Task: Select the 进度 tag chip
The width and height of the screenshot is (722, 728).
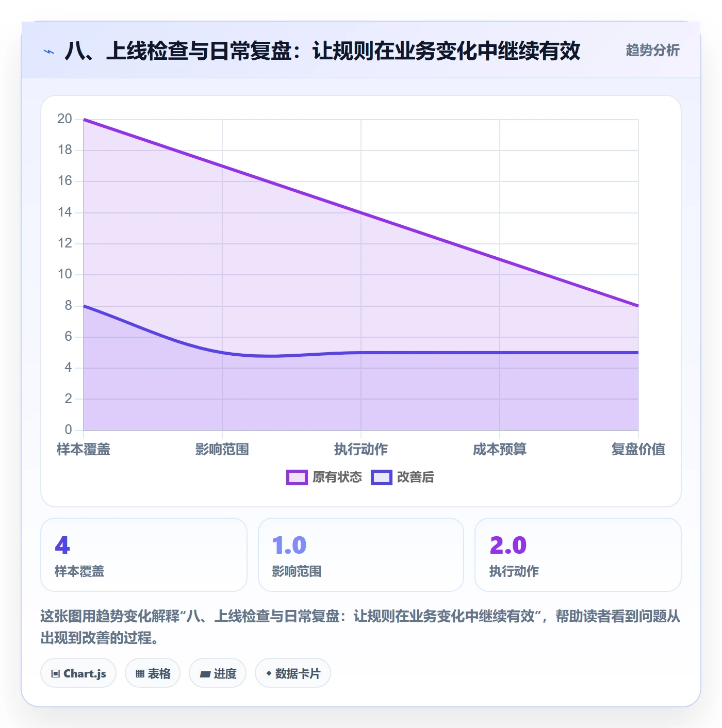Action: pos(218,673)
